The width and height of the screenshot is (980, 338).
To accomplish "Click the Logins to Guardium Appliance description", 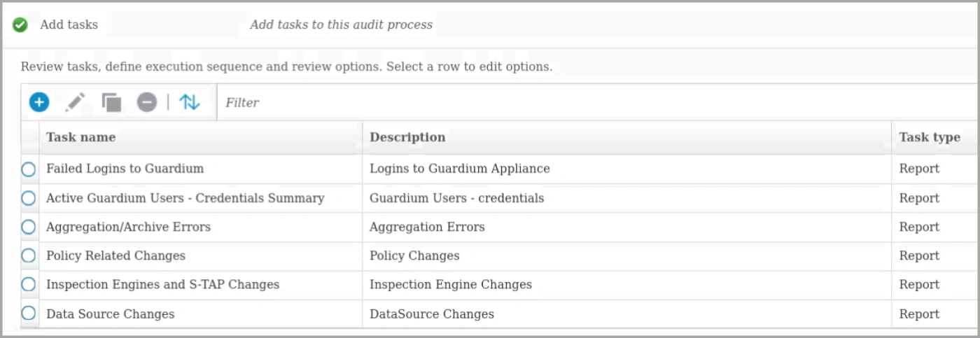I will pos(459,169).
